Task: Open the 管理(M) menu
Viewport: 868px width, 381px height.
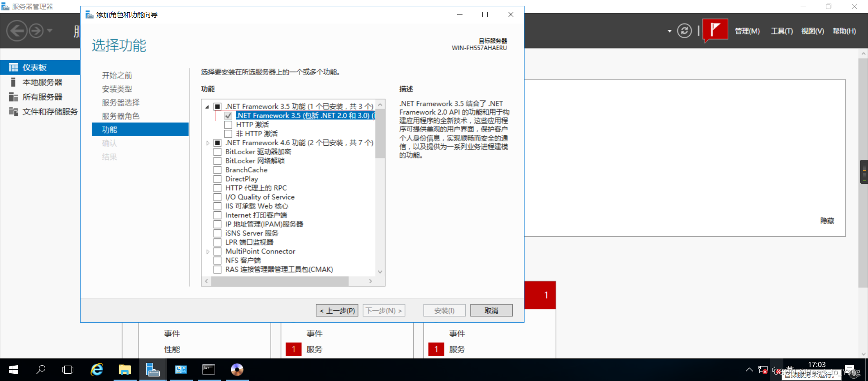Action: tap(747, 31)
